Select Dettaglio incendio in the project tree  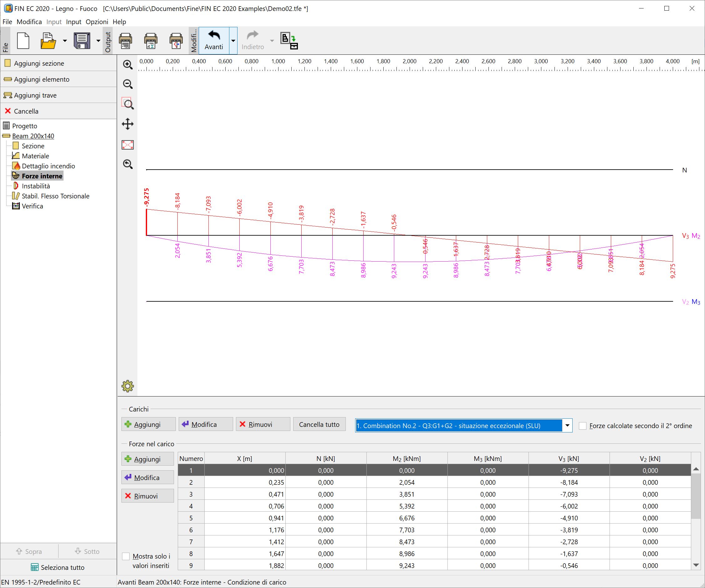tap(48, 166)
